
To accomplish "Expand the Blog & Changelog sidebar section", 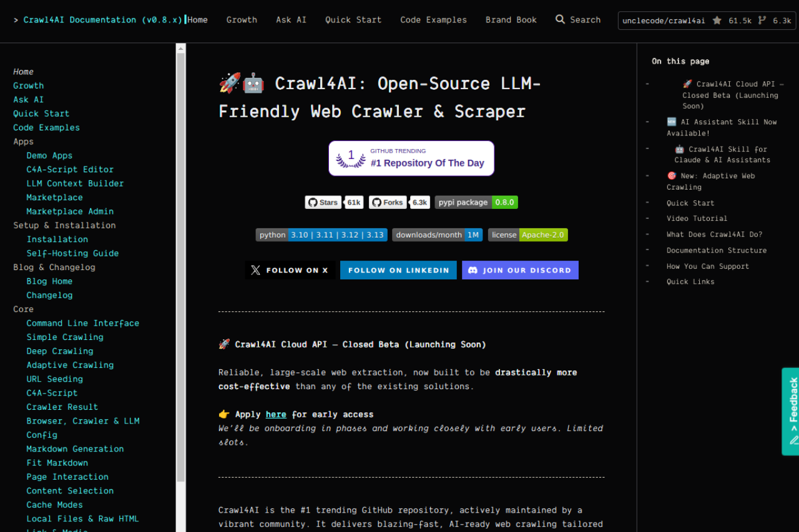I will [54, 267].
